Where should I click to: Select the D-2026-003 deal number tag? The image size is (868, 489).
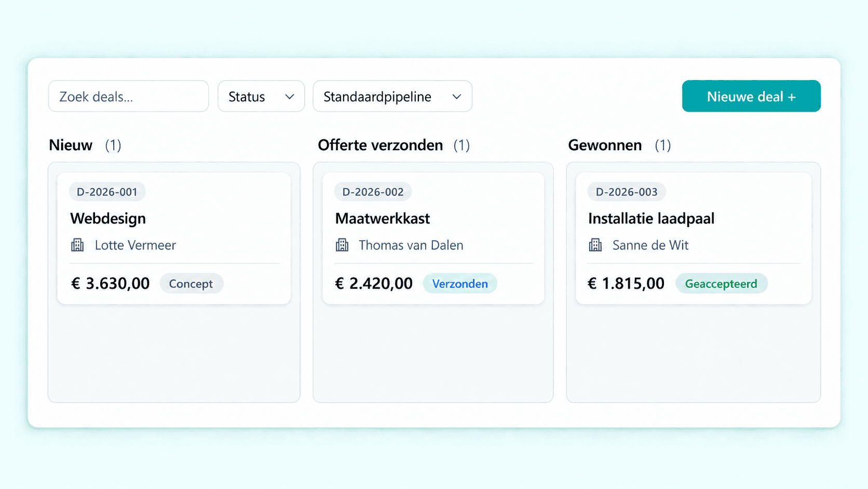coord(627,192)
